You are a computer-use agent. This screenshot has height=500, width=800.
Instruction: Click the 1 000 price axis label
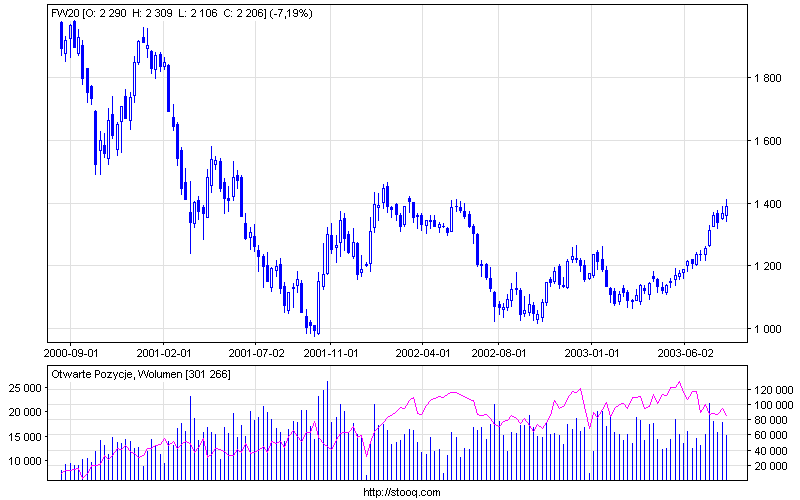[768, 329]
